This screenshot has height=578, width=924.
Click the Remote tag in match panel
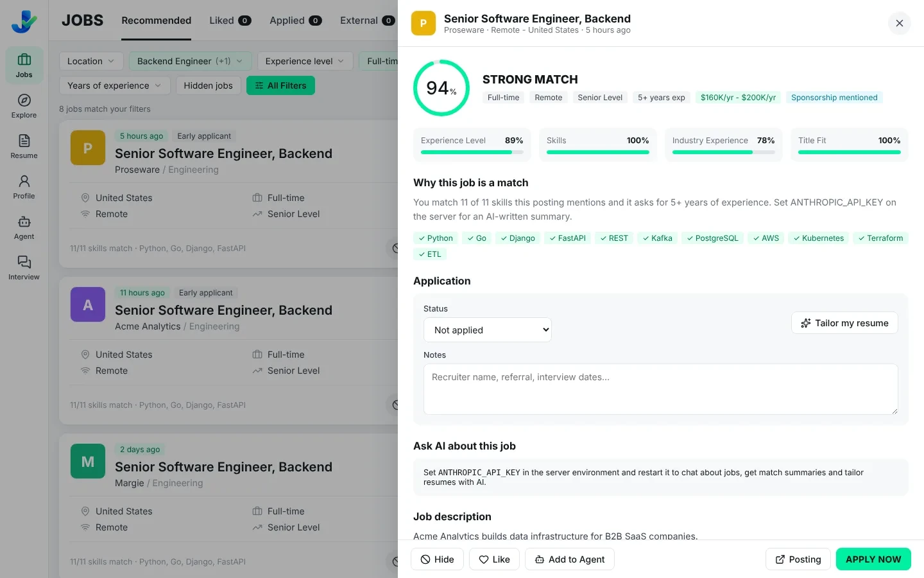(x=549, y=98)
